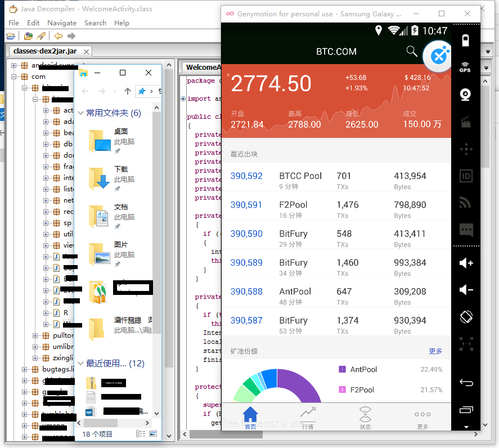Open the File menu

(14, 23)
